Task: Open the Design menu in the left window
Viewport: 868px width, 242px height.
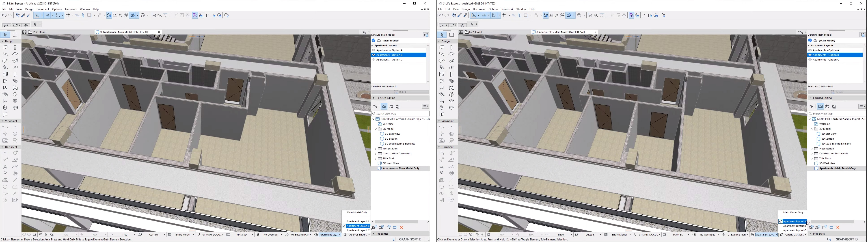Action: click(x=29, y=9)
